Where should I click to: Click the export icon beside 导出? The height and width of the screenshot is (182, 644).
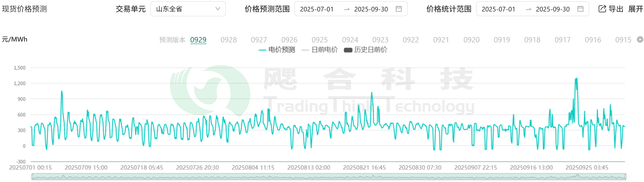[x=602, y=9]
